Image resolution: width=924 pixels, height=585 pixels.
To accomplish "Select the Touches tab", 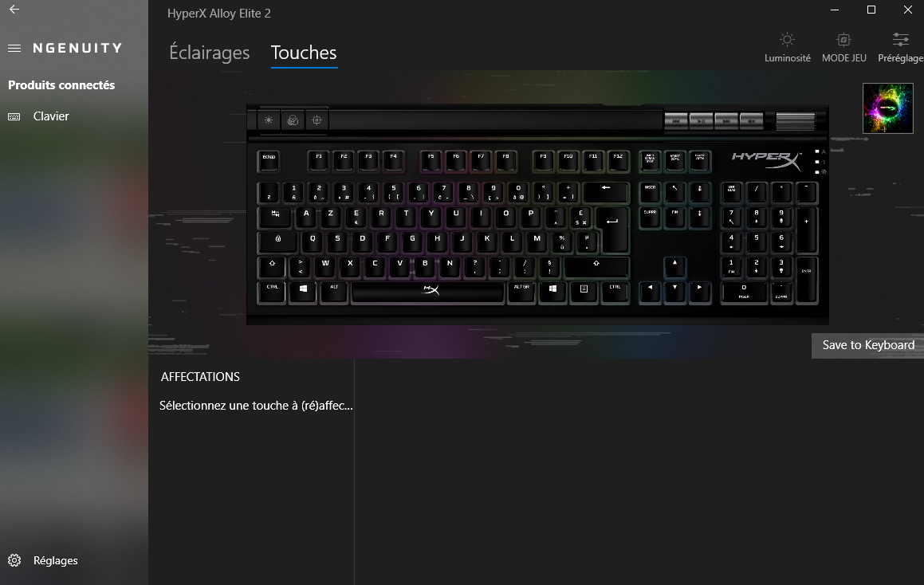I will 304,53.
